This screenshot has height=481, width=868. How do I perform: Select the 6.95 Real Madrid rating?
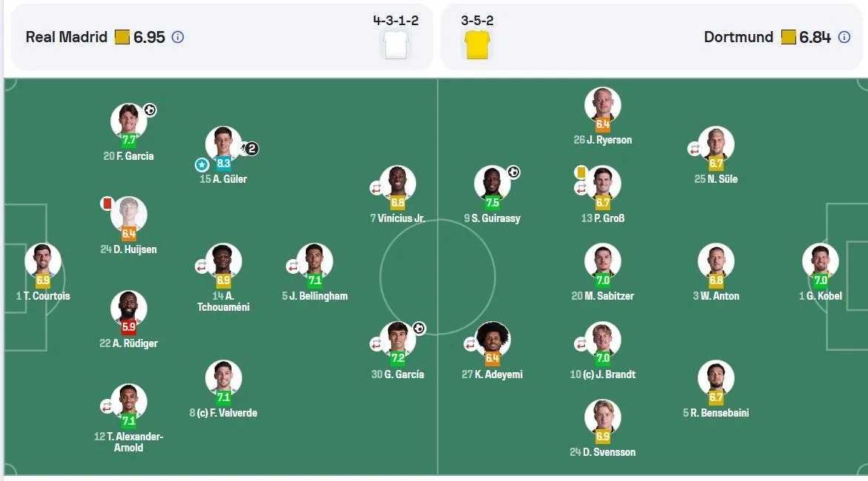149,37
